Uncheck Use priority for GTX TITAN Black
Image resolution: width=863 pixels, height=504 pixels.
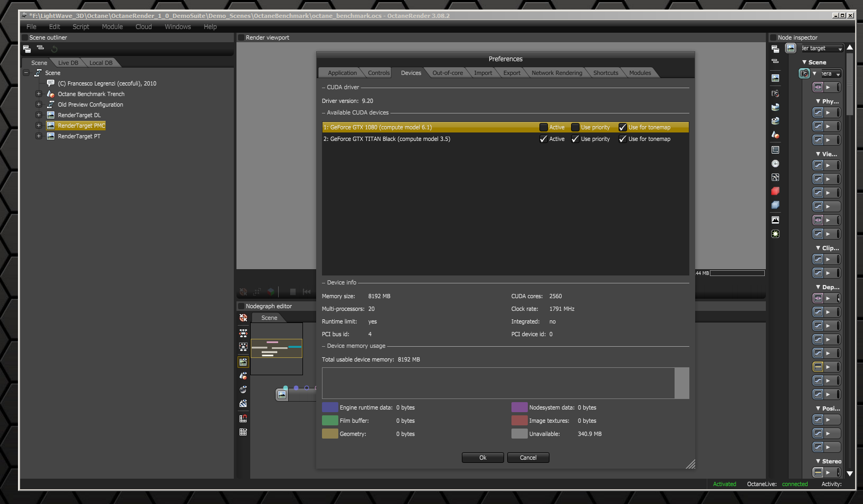[x=575, y=139]
